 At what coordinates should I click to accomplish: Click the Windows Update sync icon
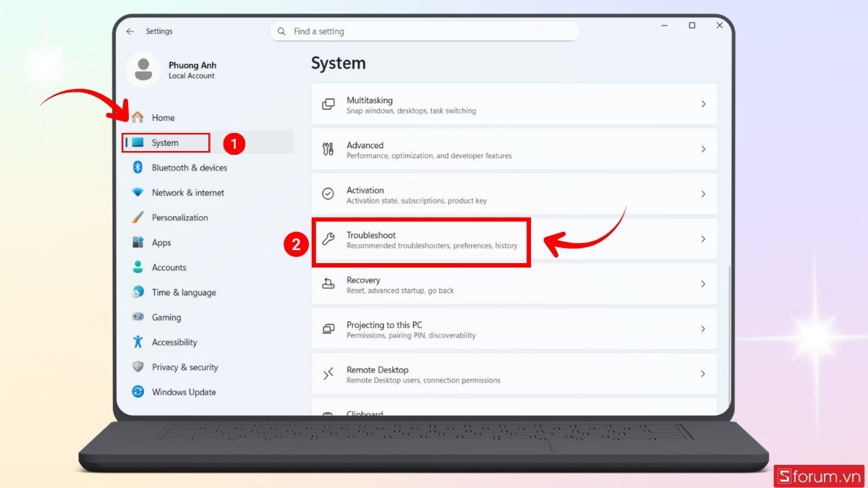point(137,392)
